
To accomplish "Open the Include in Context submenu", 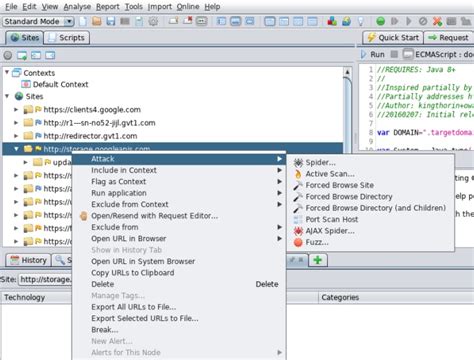I will (x=179, y=170).
